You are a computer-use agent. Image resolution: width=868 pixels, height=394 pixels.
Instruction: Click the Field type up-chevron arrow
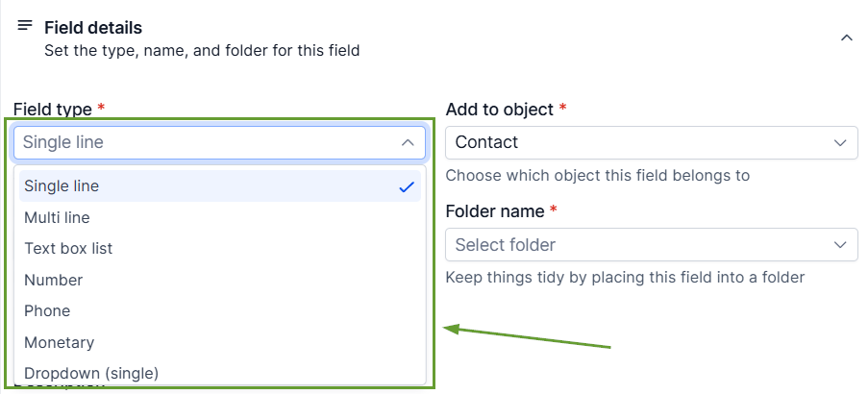tap(407, 142)
